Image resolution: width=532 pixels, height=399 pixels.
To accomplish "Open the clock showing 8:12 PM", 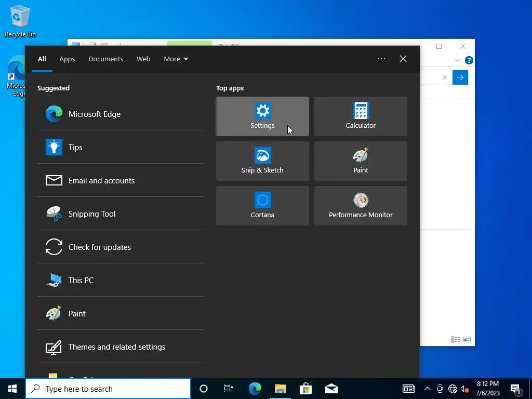I will [x=487, y=389].
